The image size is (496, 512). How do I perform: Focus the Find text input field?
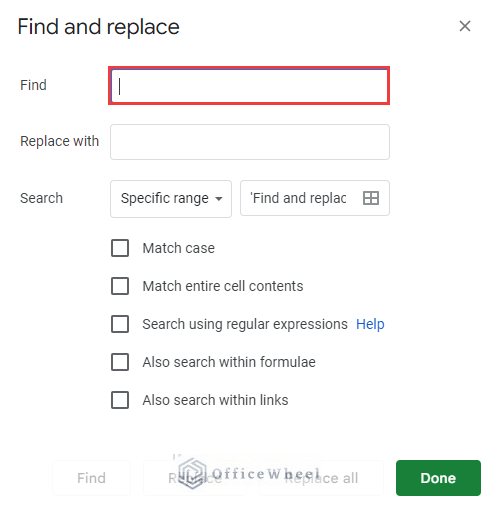point(249,86)
